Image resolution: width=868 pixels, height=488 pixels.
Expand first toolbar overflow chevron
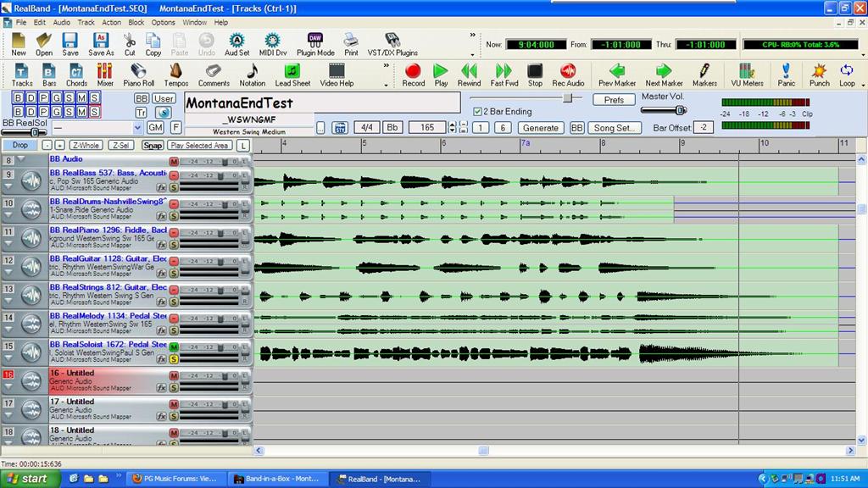pyautogui.click(x=472, y=35)
